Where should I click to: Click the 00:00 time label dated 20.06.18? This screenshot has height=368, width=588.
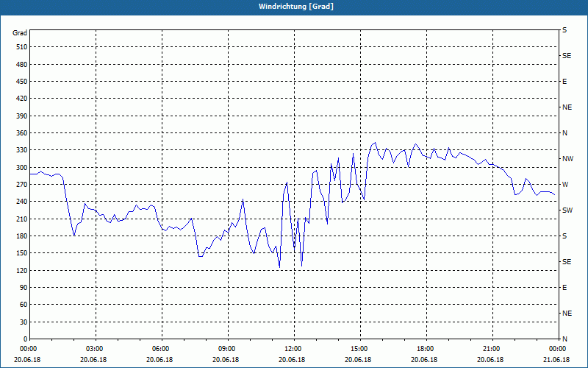[28, 349]
